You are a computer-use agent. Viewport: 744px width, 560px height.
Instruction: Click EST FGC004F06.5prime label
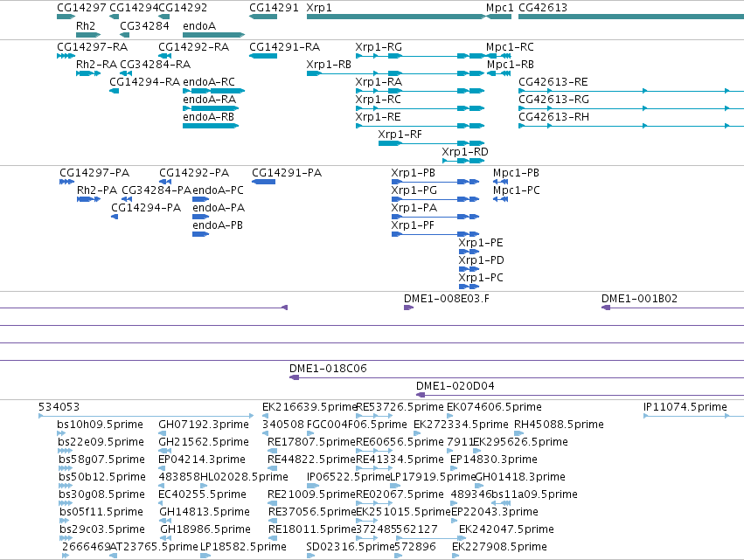pyautogui.click(x=357, y=425)
